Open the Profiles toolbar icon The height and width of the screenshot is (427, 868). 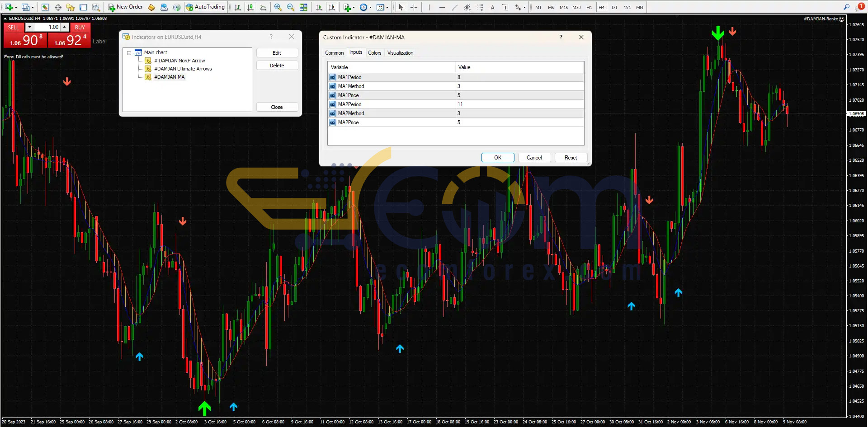(x=26, y=7)
